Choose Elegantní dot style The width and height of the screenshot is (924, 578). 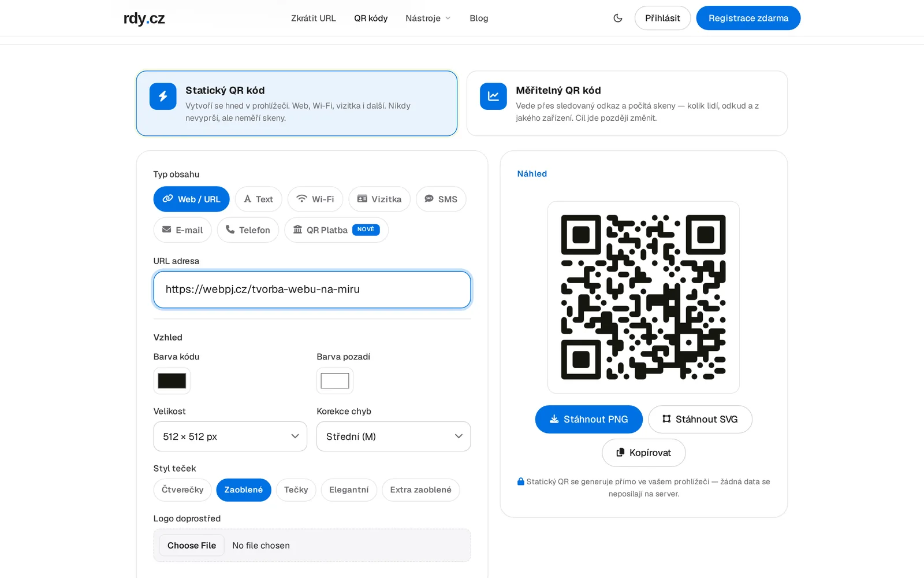pos(349,490)
